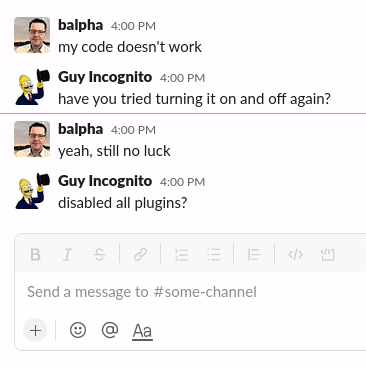Screen dimensions: 366x369
Task: Toggle italic formatting in the composer
Action: point(67,255)
